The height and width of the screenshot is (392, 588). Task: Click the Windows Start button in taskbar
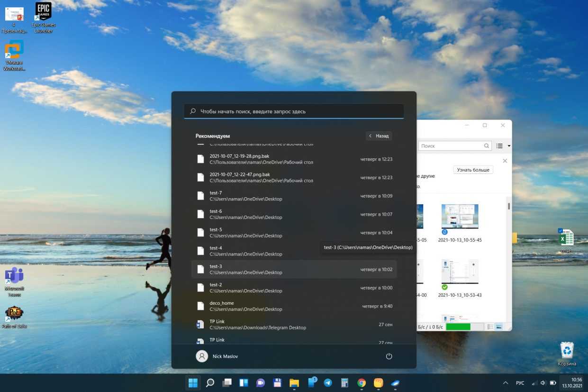click(193, 383)
